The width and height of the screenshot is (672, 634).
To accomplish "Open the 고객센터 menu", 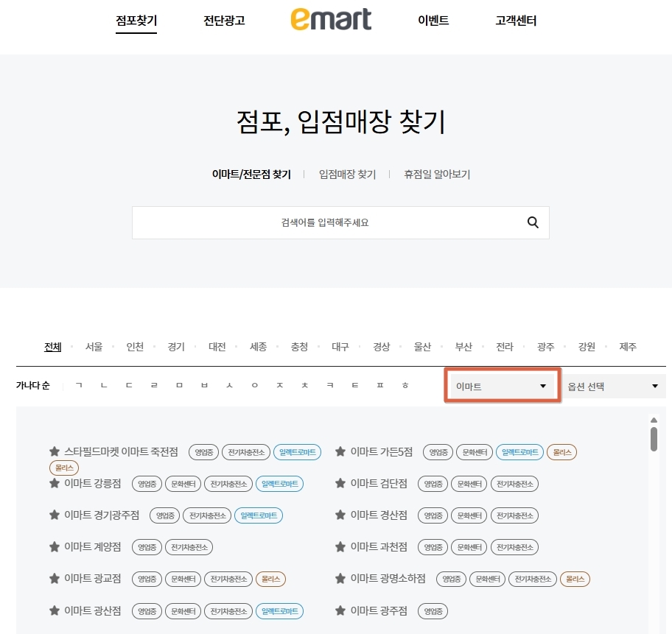I will click(515, 21).
